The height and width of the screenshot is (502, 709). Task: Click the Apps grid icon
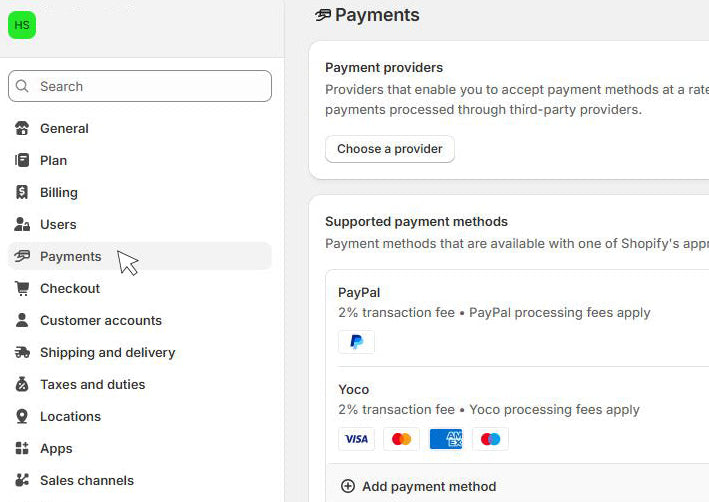22,448
